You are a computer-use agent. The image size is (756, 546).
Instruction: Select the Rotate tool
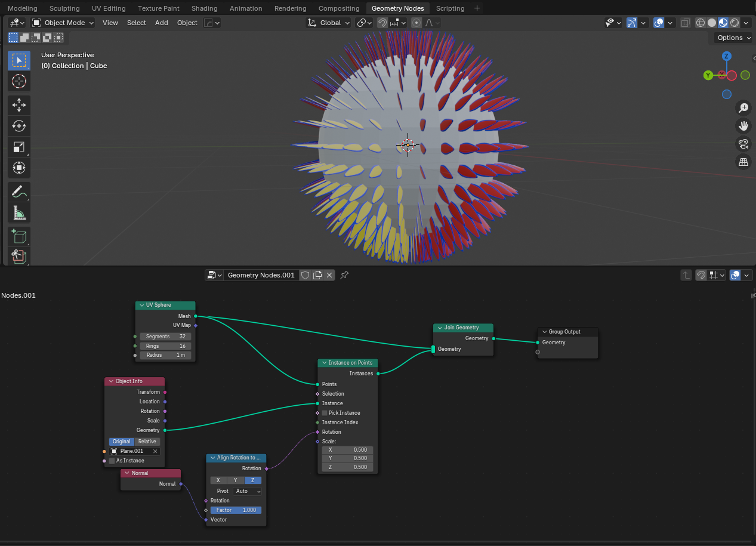tap(19, 126)
